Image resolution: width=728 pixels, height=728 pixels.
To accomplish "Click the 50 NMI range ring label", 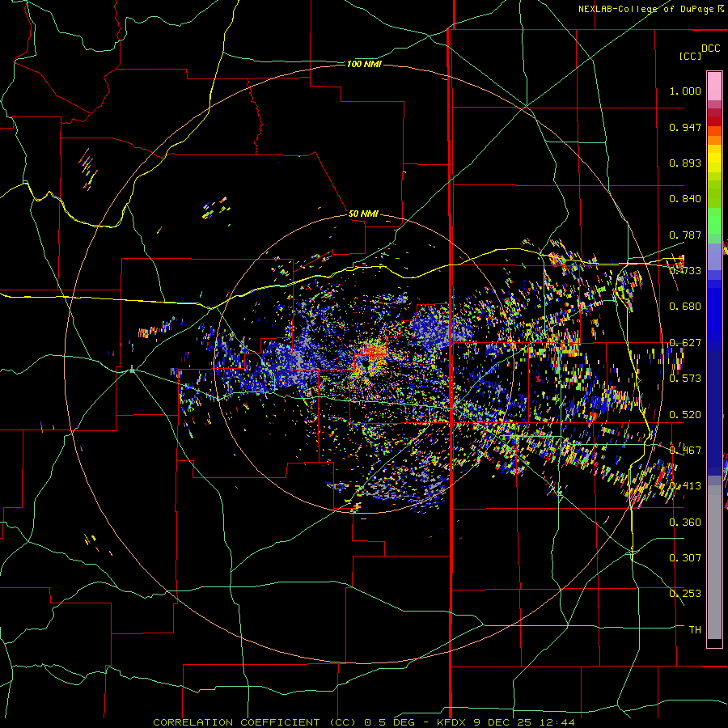I will point(363,214).
